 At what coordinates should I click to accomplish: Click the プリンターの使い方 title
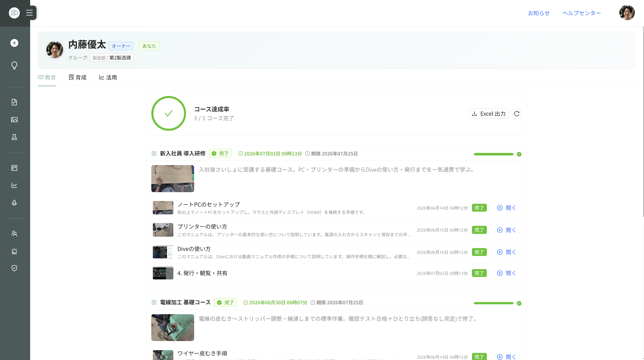pyautogui.click(x=202, y=227)
